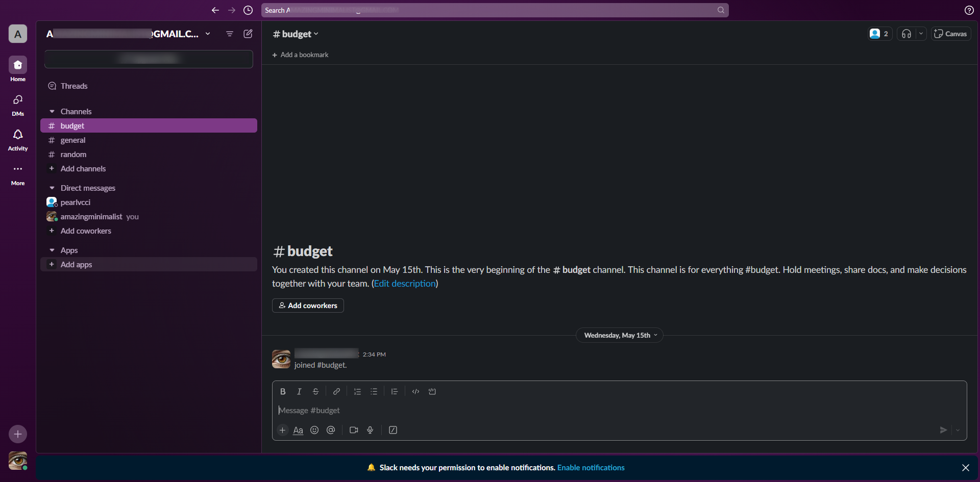This screenshot has width=980, height=482.
Task: Insert a link in message
Action: click(x=336, y=392)
